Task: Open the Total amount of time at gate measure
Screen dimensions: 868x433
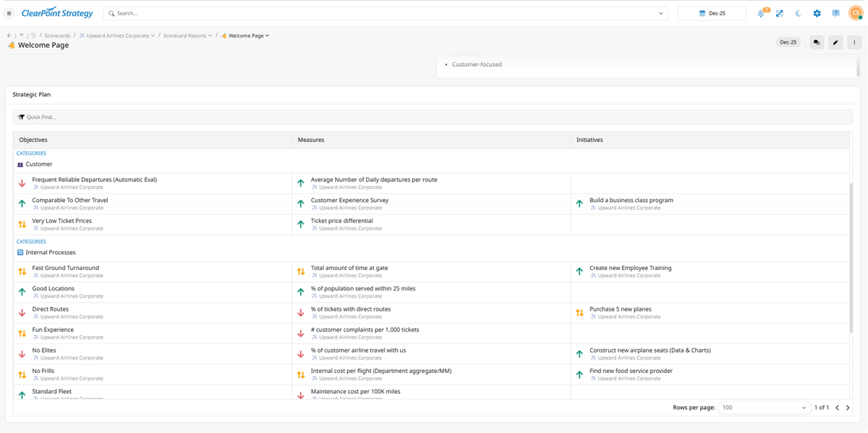Action: (349, 268)
